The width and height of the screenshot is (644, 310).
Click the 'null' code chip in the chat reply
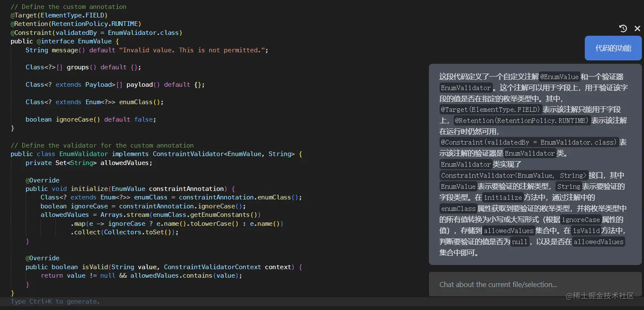click(520, 242)
